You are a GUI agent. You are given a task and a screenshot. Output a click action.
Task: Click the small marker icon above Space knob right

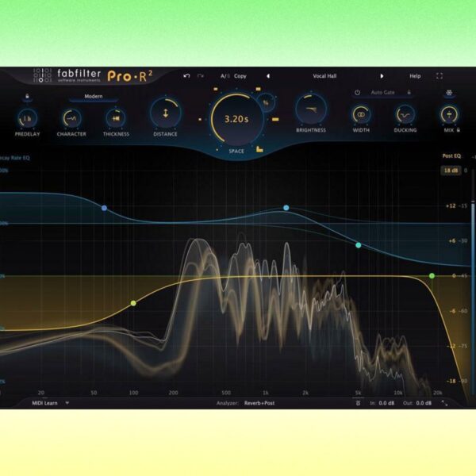pos(258,89)
